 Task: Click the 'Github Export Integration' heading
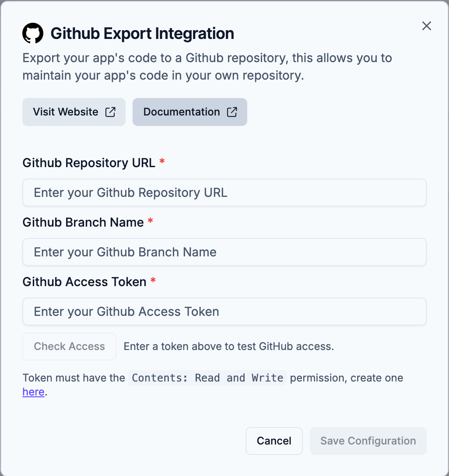point(142,33)
